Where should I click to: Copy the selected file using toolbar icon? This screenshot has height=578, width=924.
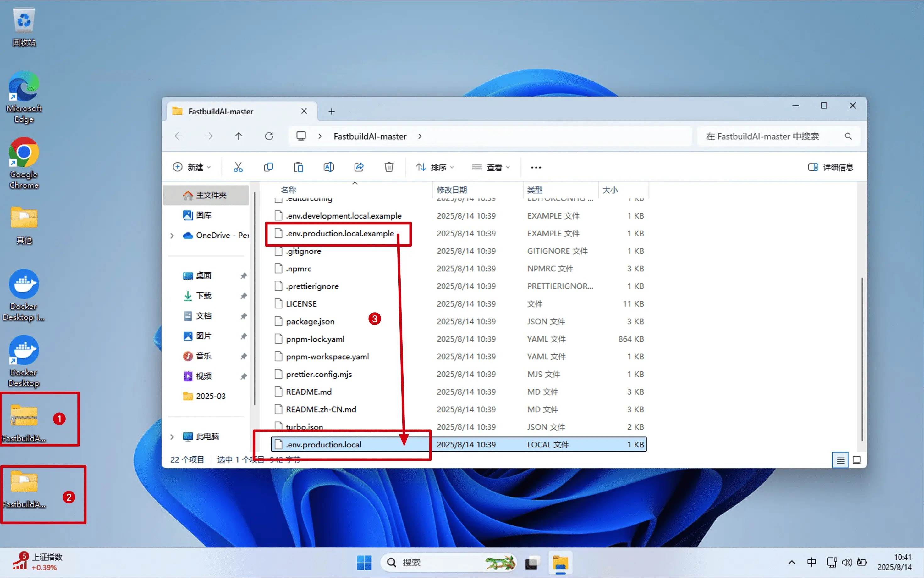pos(268,167)
